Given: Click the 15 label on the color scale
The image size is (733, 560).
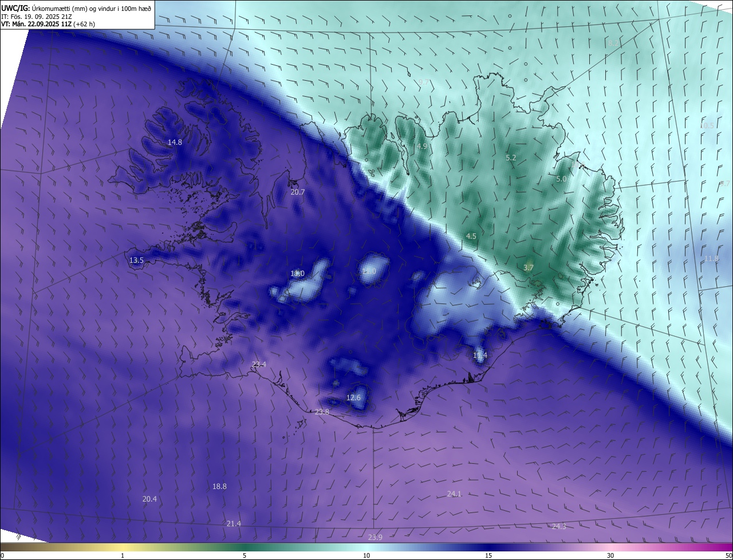Looking at the screenshot, I should click(488, 555).
